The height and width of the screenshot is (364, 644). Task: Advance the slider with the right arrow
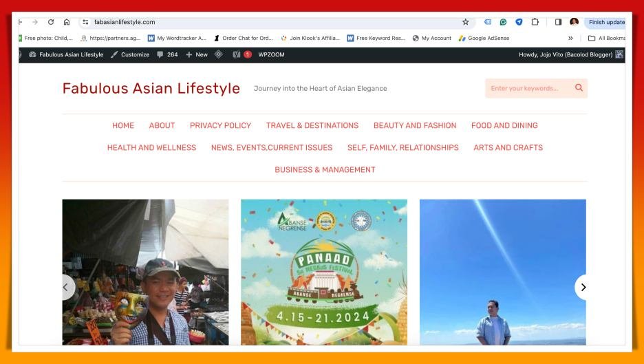tap(583, 287)
